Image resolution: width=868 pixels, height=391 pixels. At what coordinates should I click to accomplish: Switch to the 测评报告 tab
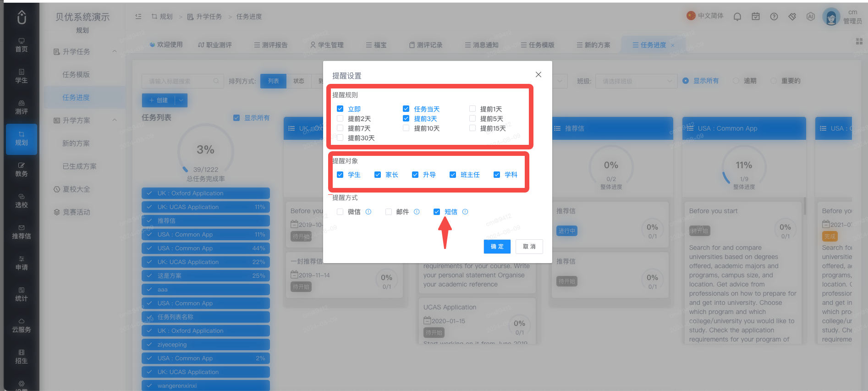click(x=271, y=45)
